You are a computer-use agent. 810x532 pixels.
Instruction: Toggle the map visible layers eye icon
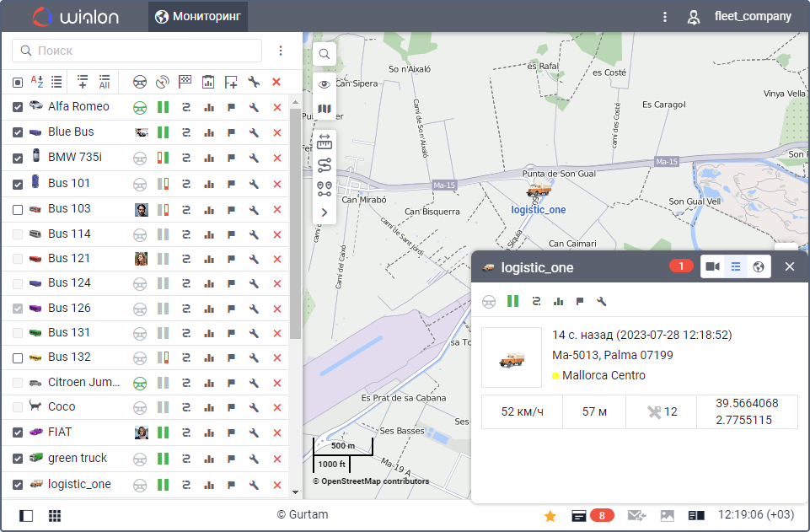coord(325,83)
